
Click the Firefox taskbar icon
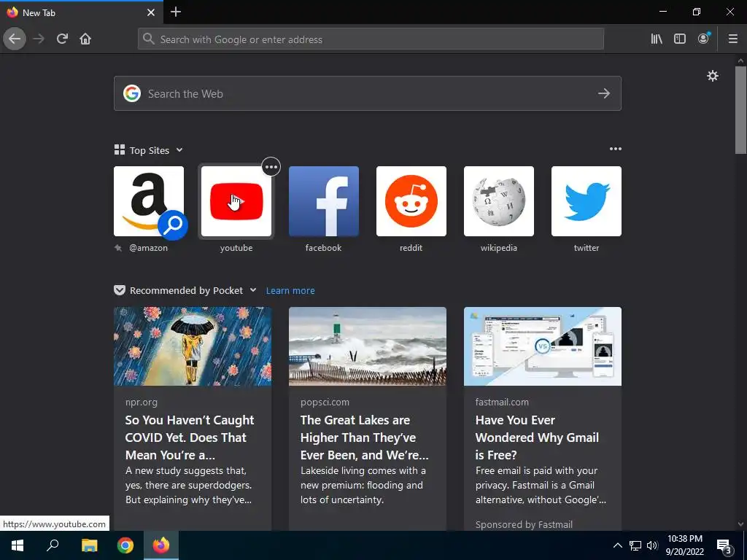click(161, 545)
